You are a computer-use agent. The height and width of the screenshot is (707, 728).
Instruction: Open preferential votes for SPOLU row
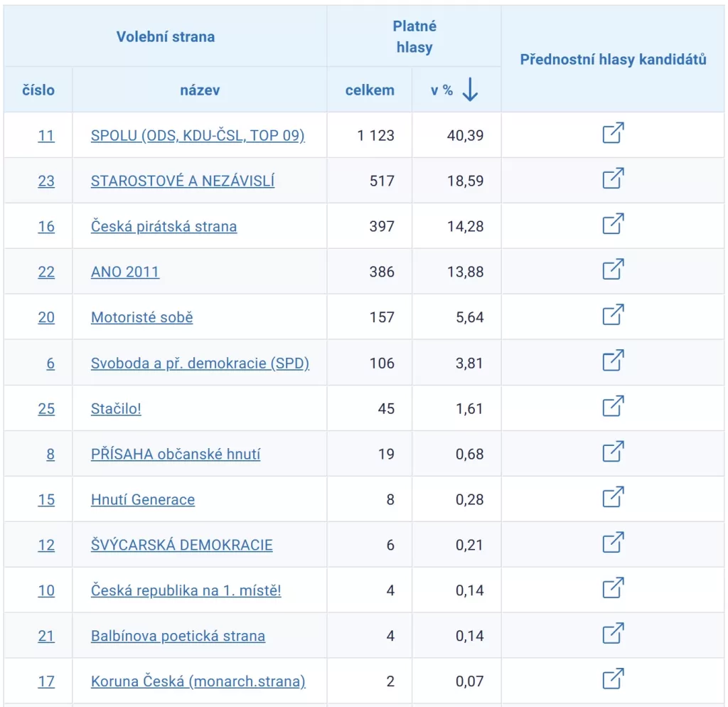613,133
